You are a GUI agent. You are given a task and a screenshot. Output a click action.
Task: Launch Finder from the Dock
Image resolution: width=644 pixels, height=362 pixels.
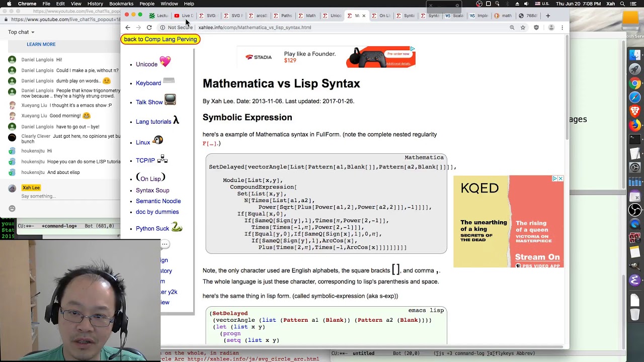(635, 55)
